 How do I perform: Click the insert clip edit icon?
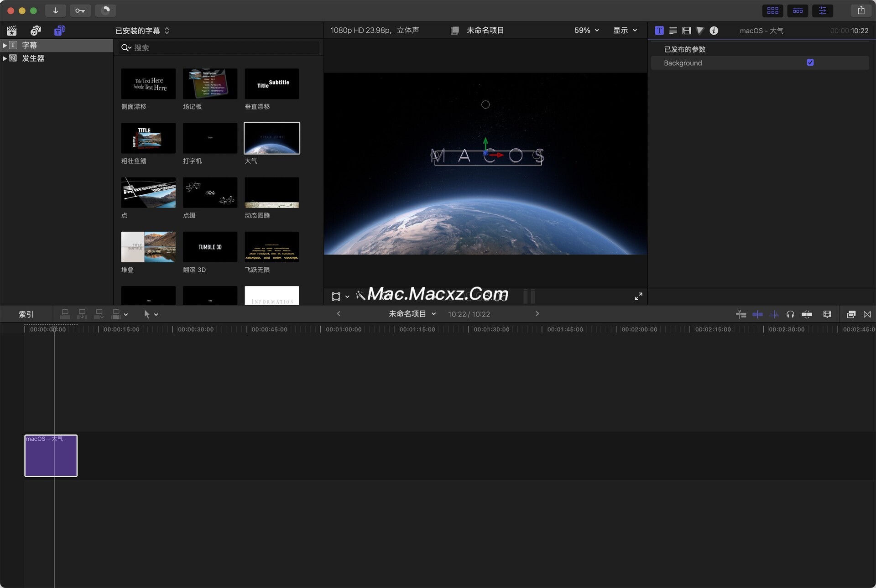tap(82, 314)
